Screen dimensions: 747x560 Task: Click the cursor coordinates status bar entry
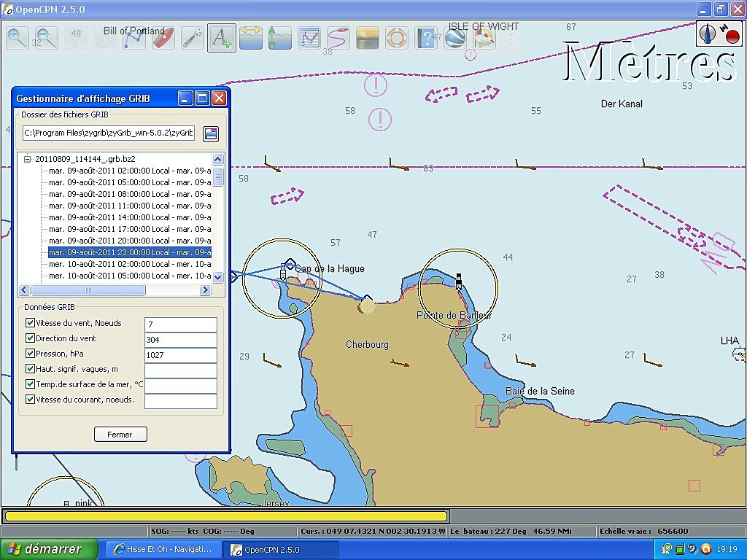pyautogui.click(x=373, y=531)
